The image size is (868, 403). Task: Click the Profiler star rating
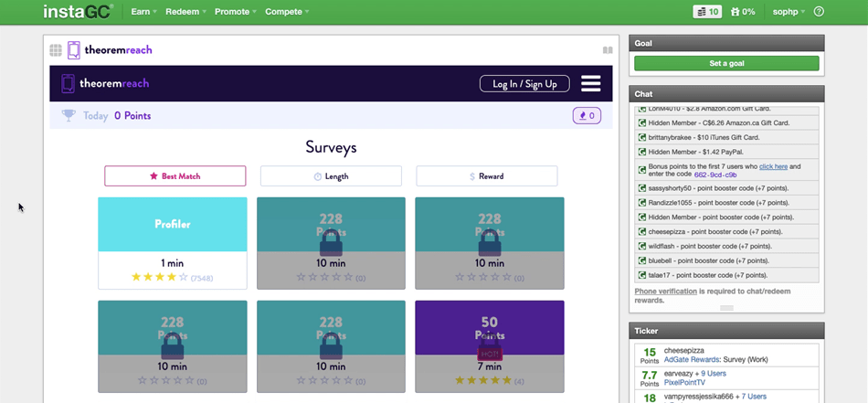[x=160, y=277]
